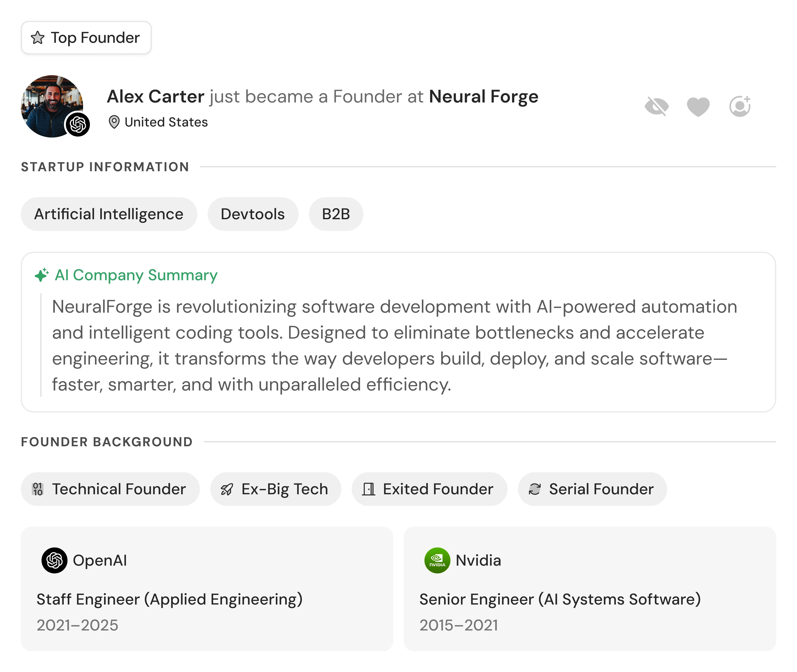
Task: Open the Alex Carter name link
Action: point(156,96)
